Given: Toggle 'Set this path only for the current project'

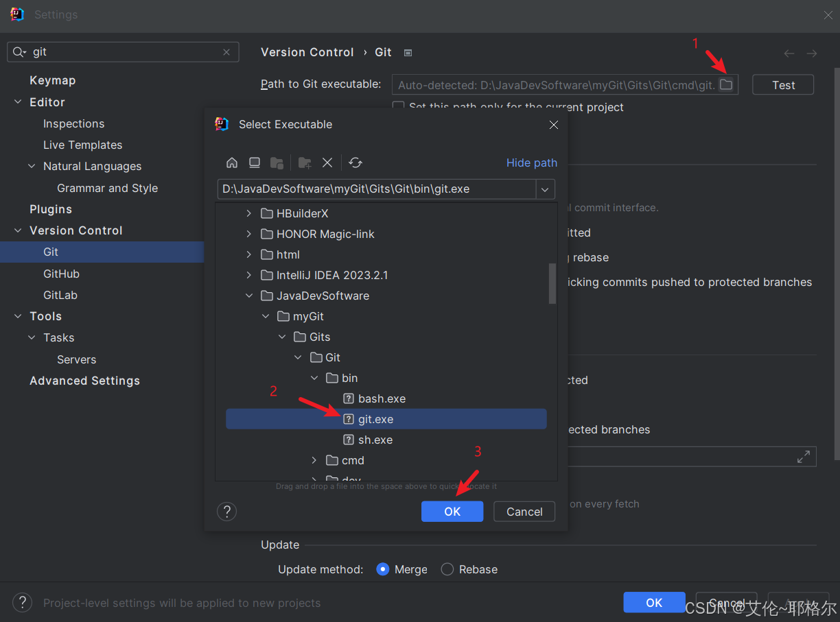Looking at the screenshot, I should click(x=398, y=106).
